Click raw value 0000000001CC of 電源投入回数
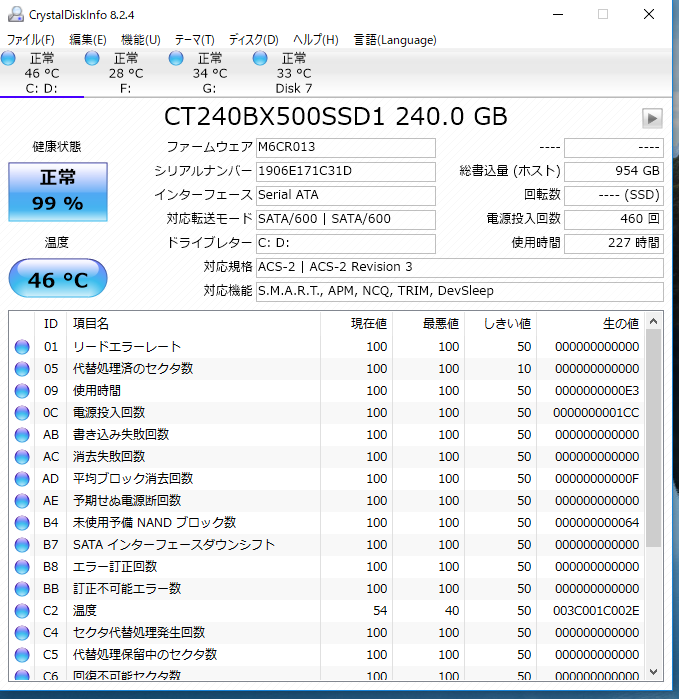 point(596,413)
